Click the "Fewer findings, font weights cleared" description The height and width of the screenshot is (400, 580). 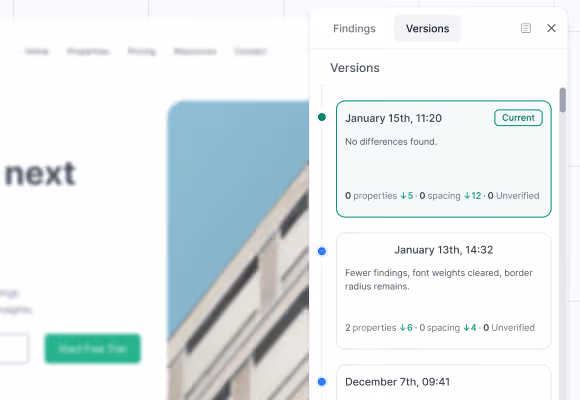[x=439, y=279]
